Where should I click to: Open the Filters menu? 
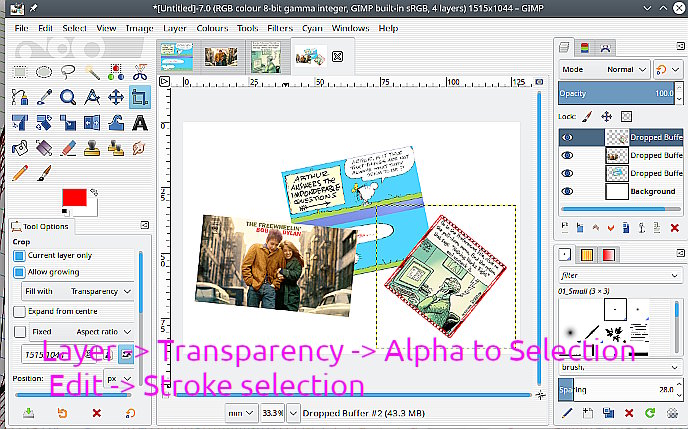[280, 29]
